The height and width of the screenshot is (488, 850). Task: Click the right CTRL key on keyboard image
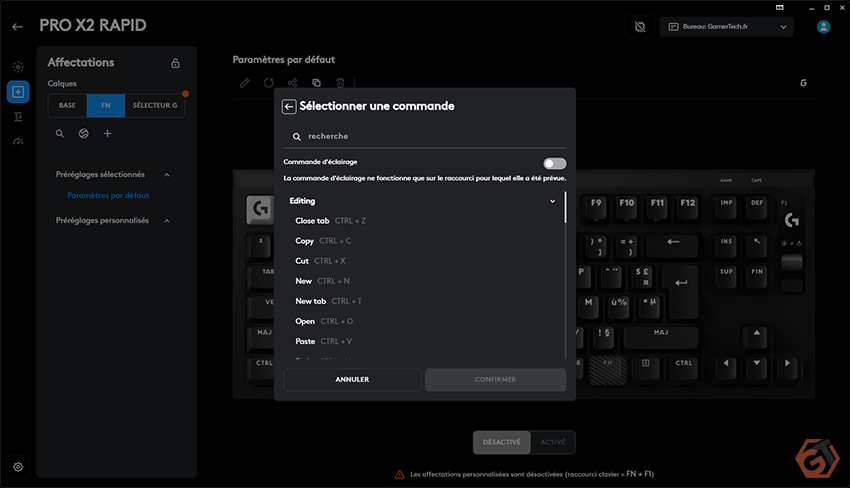(684, 367)
